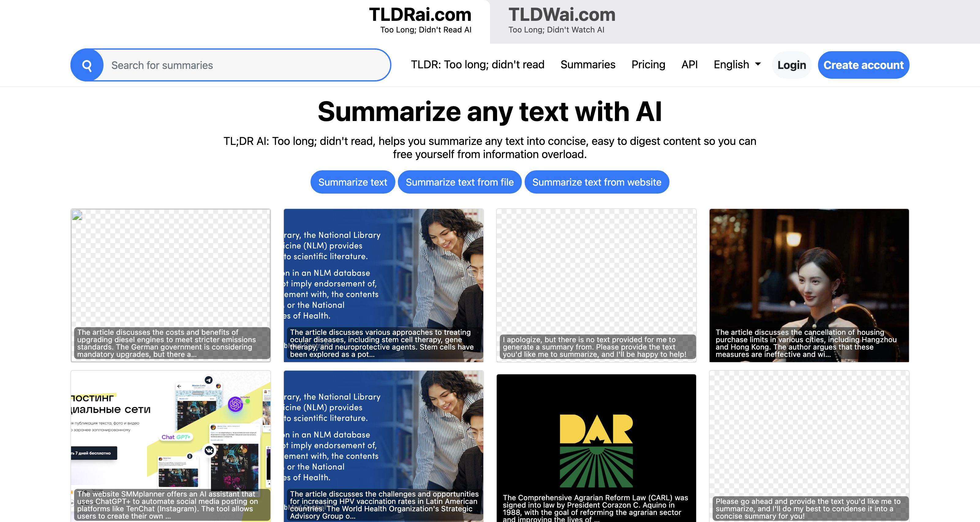Click the blue magnifier search icon
The image size is (980, 522).
(87, 65)
